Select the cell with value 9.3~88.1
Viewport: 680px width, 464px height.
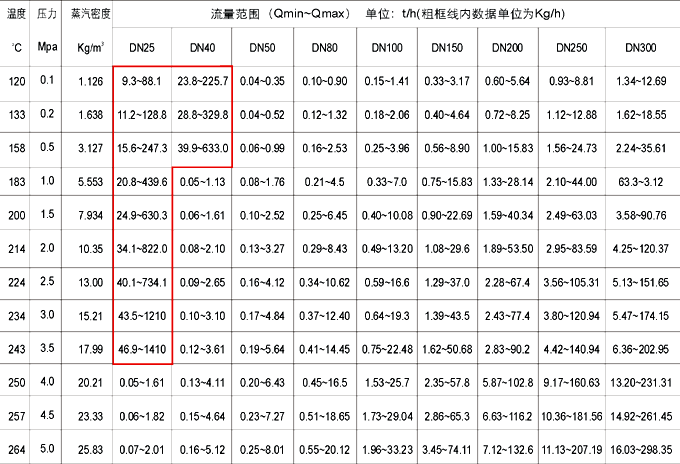point(142,81)
